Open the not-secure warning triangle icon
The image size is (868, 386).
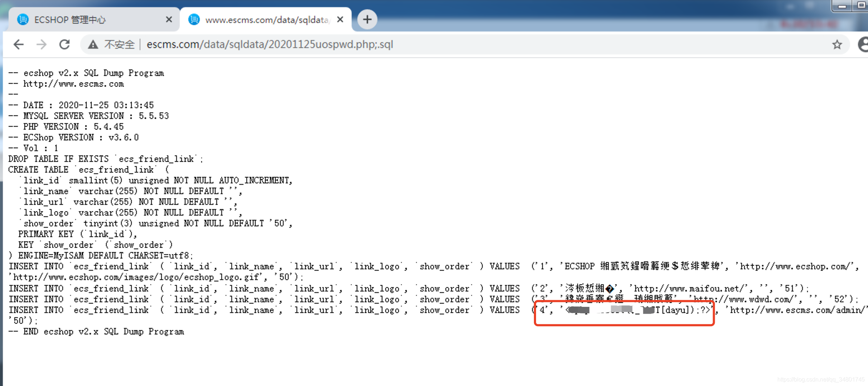pos(93,44)
